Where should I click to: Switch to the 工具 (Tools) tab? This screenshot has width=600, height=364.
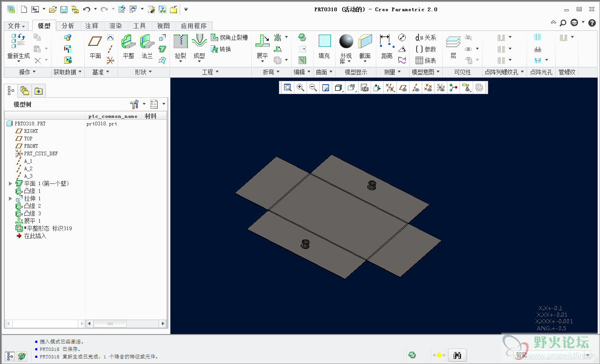[x=139, y=26]
